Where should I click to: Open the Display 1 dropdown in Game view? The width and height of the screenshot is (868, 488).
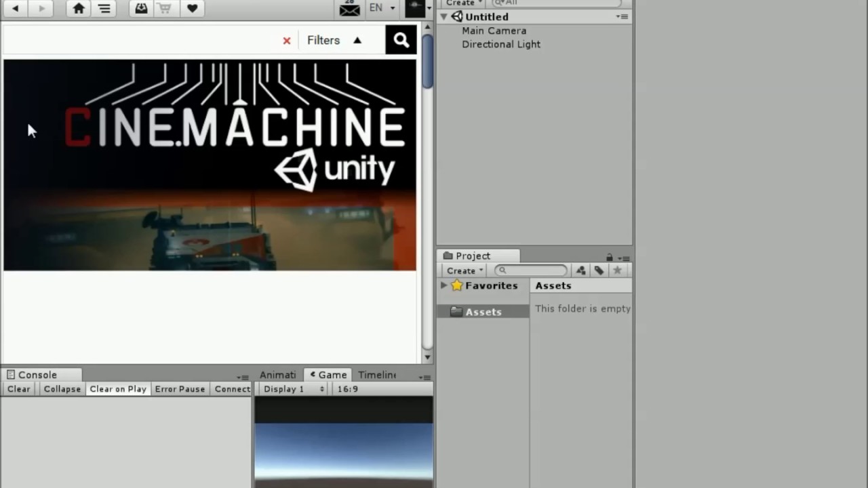coord(292,388)
